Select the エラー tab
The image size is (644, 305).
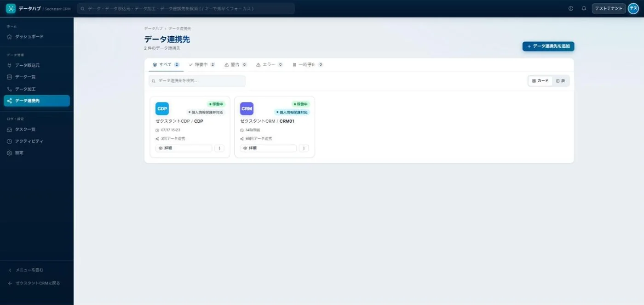click(270, 65)
